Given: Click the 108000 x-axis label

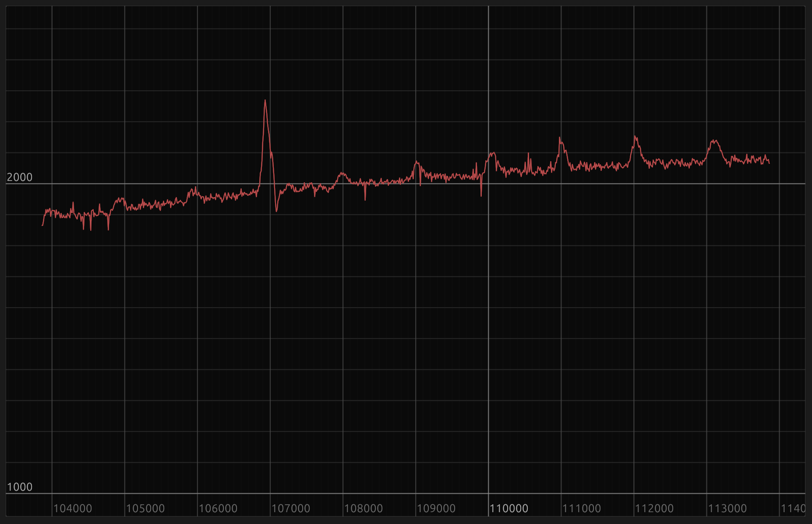Looking at the screenshot, I should tap(364, 509).
